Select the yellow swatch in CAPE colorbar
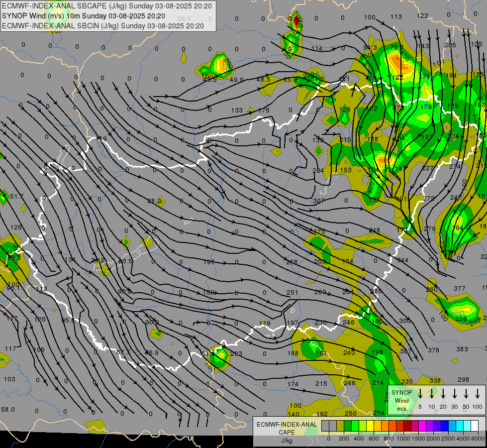 pos(370,426)
